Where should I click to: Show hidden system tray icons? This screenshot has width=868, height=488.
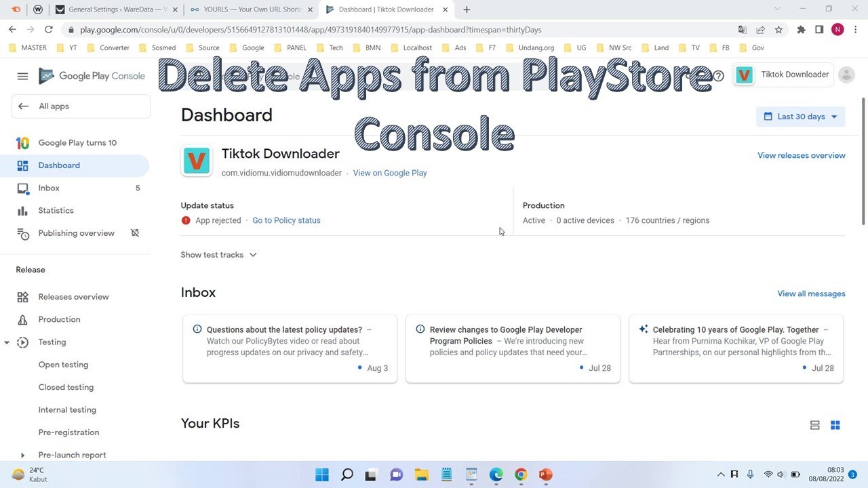pyautogui.click(x=721, y=474)
